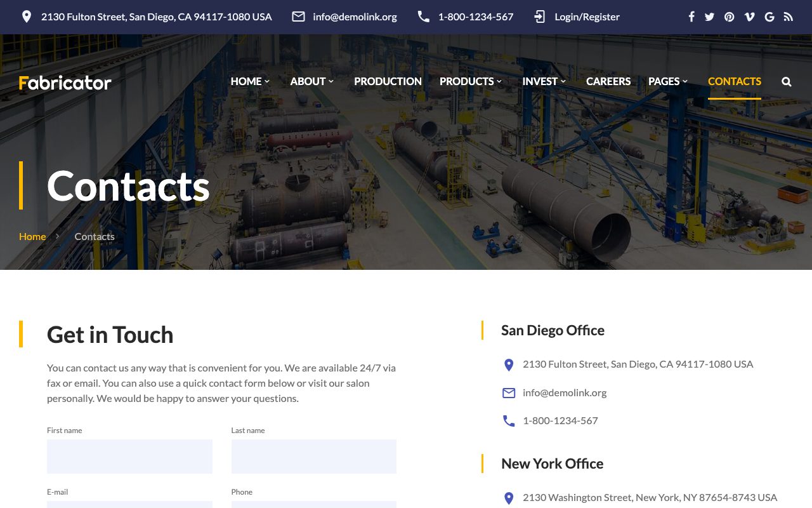Open the Twitter social link
The height and width of the screenshot is (508, 812).
[x=709, y=17]
